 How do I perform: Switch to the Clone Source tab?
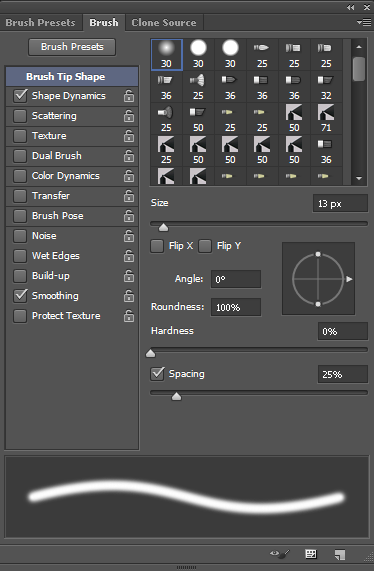(164, 23)
